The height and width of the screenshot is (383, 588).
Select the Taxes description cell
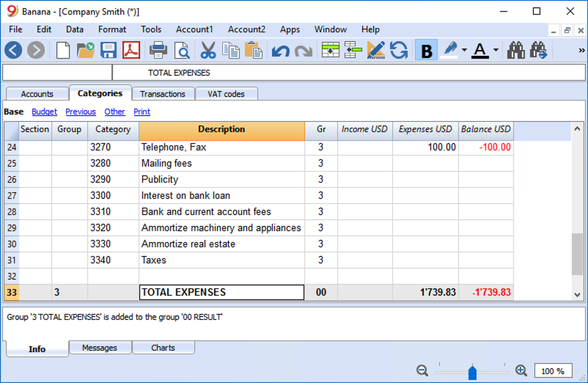[221, 260]
